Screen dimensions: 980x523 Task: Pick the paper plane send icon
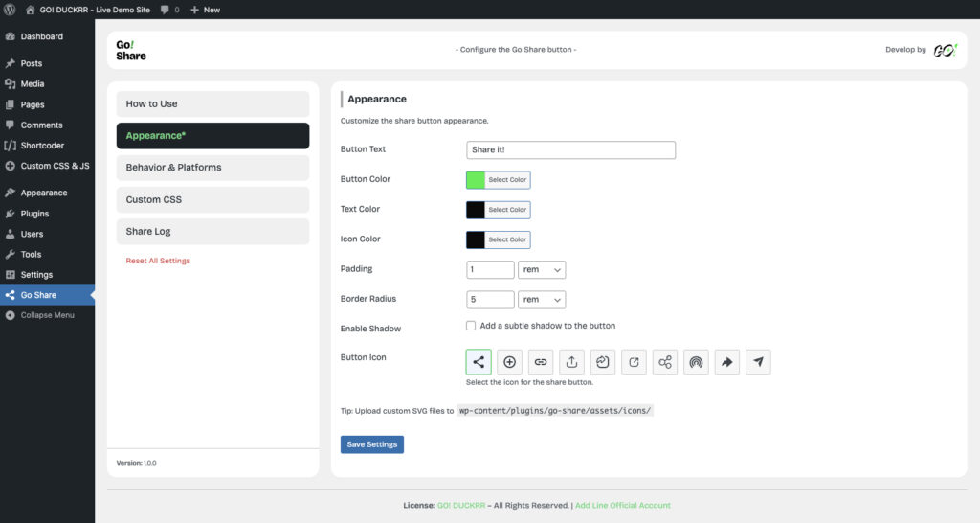click(758, 362)
